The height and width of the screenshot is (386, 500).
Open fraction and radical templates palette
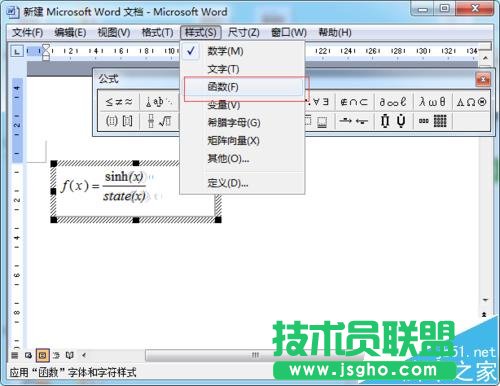[x=159, y=121]
